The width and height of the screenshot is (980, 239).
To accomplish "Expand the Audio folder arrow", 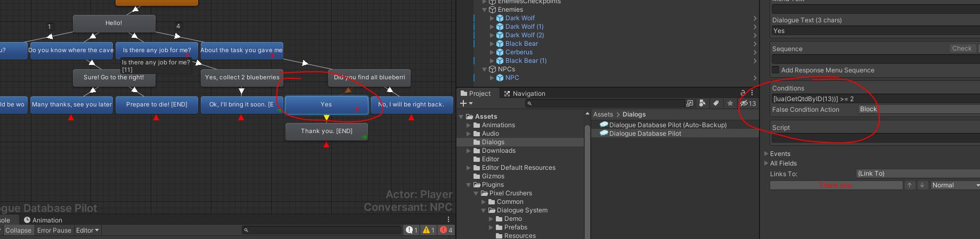I will coord(469,134).
